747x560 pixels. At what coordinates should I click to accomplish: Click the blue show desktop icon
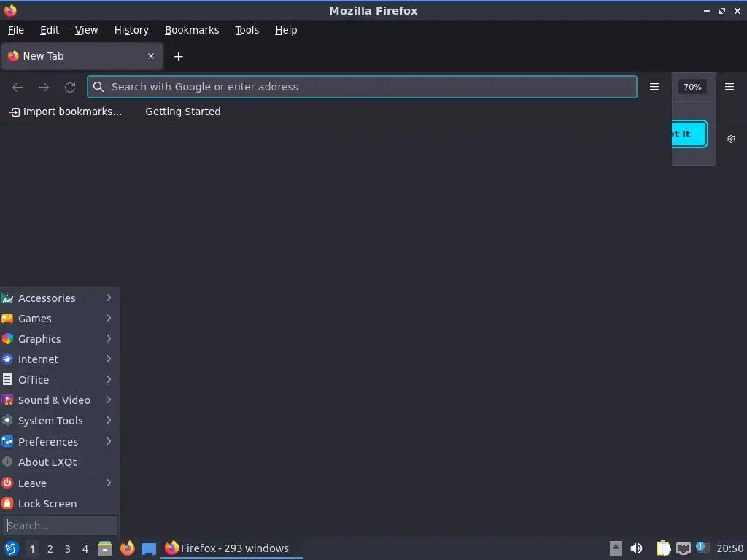(149, 549)
